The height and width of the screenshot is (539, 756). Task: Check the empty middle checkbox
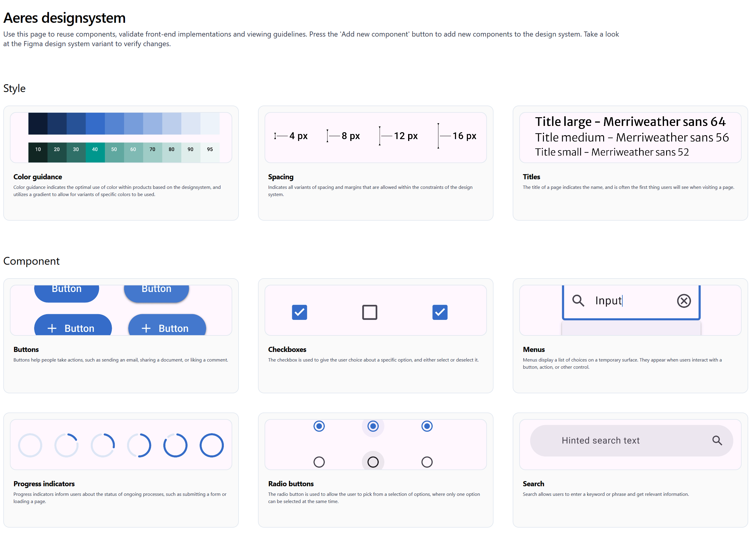pyautogui.click(x=369, y=312)
